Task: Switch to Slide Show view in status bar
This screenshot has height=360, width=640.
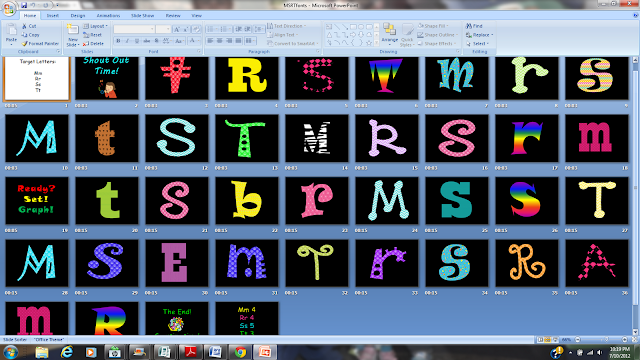Action: (555, 340)
